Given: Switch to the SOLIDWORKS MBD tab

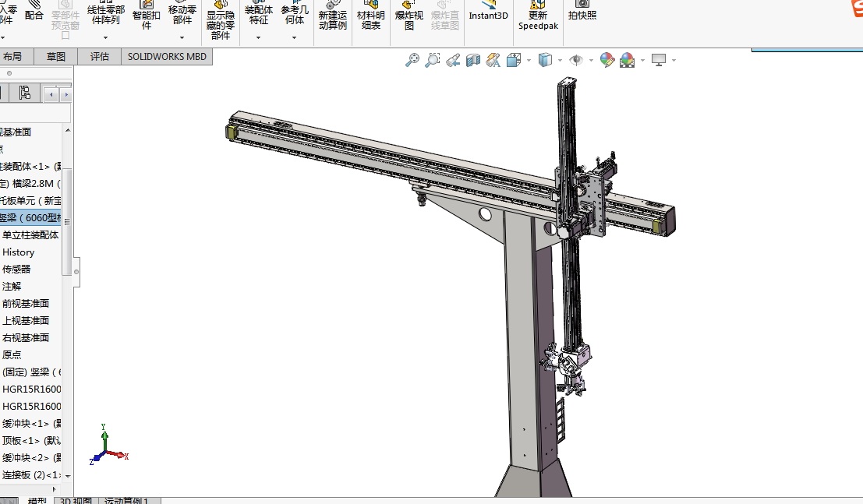Looking at the screenshot, I should point(167,57).
